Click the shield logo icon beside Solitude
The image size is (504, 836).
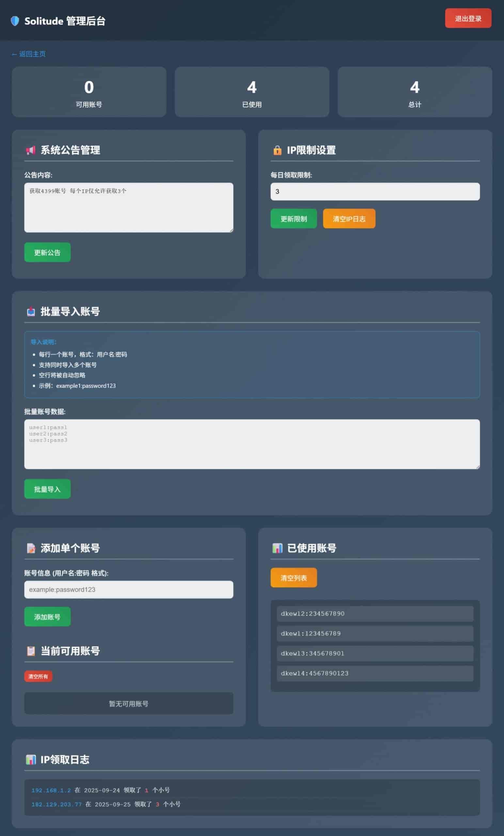coord(15,21)
